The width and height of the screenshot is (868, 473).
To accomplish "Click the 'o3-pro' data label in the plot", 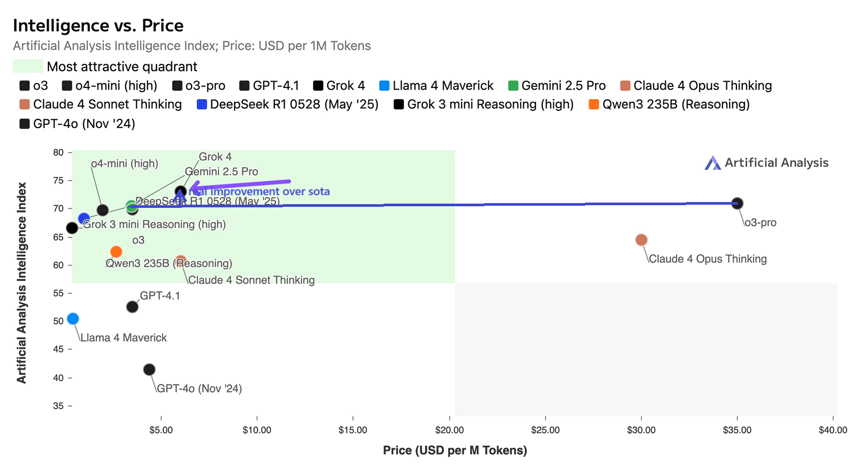I will [760, 223].
